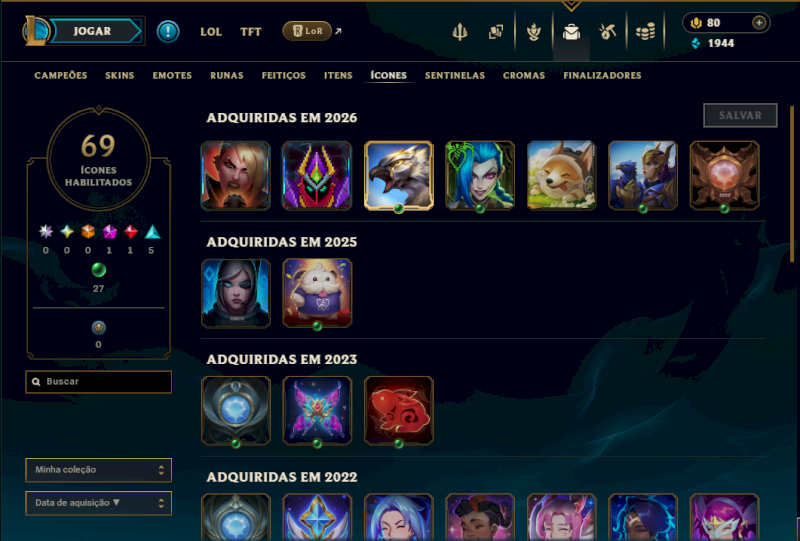Click the Salvar button
The image size is (800, 541).
[x=740, y=115]
